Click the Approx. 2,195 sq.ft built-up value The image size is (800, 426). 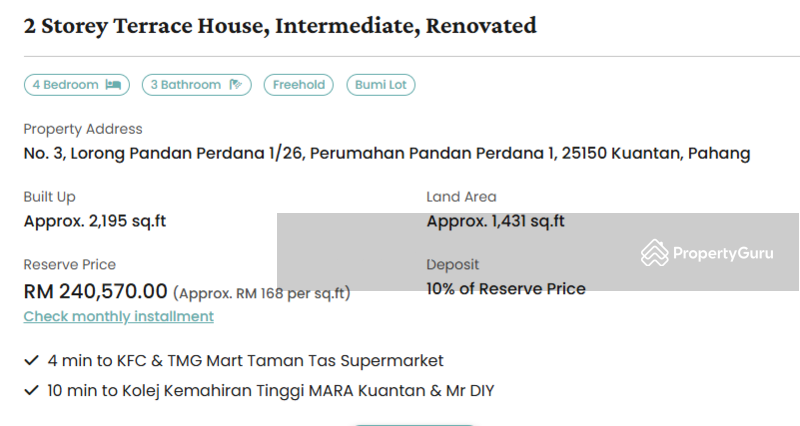coord(95,221)
